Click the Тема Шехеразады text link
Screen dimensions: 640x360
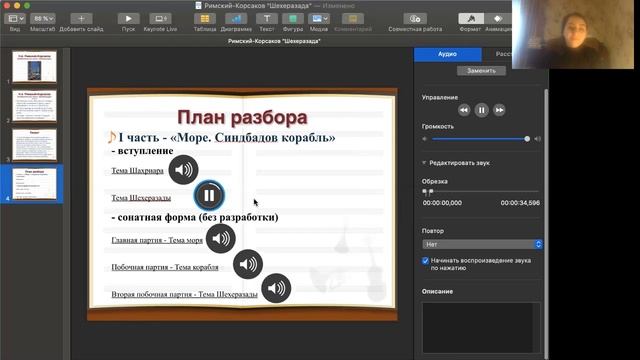tap(141, 198)
